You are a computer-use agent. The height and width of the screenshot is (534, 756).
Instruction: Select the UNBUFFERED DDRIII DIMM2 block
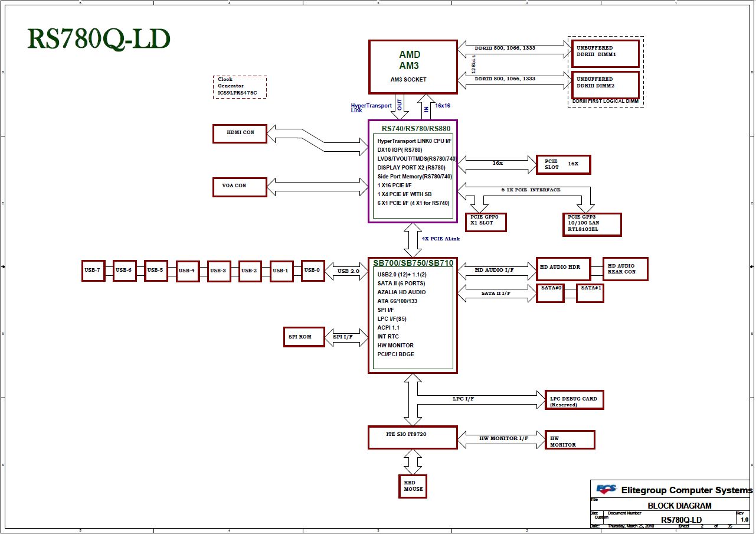point(606,85)
